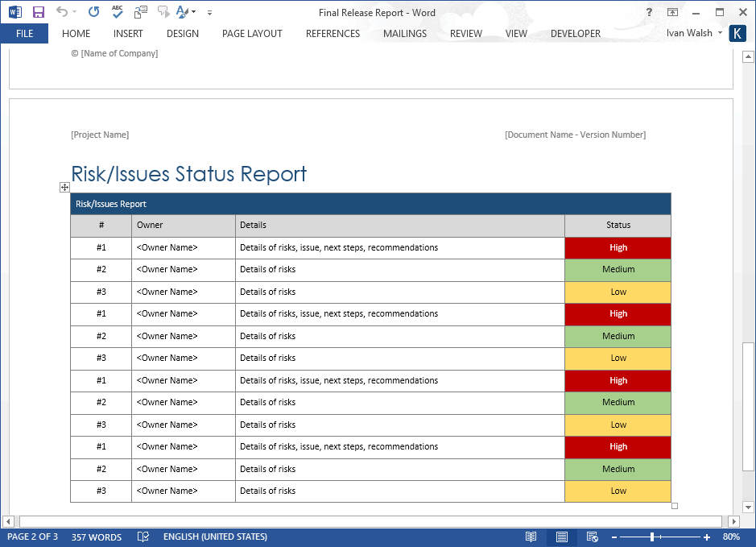Click the Save icon in quick access toolbar
Screen dimensions: 756x547
tap(38, 12)
